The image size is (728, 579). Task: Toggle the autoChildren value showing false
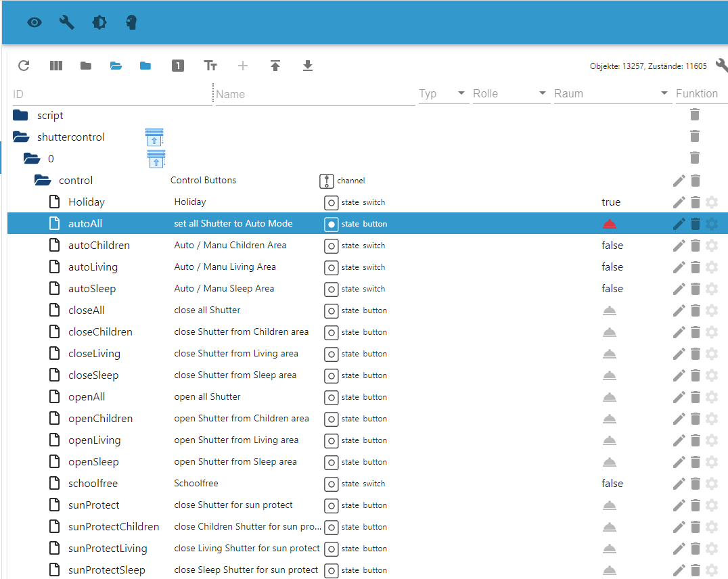pyautogui.click(x=612, y=245)
